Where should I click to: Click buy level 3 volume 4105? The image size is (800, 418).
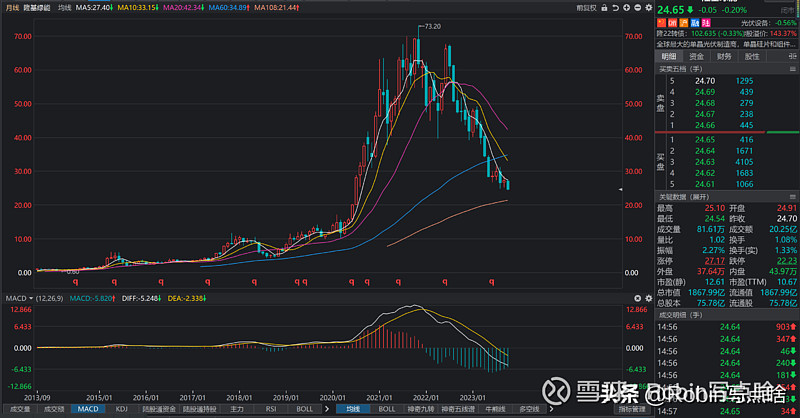tap(744, 162)
